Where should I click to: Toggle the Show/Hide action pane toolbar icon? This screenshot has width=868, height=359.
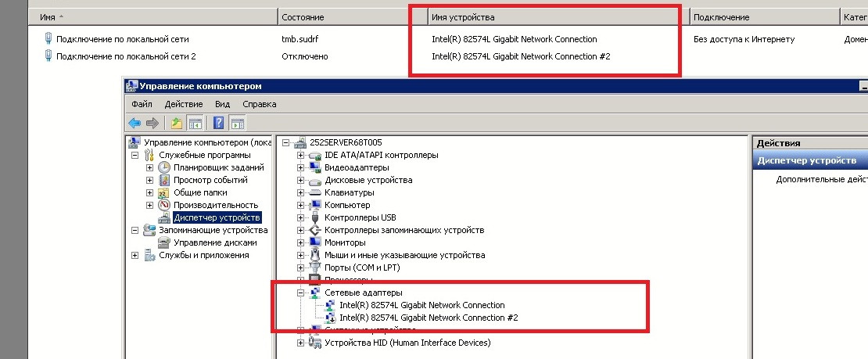click(x=237, y=123)
